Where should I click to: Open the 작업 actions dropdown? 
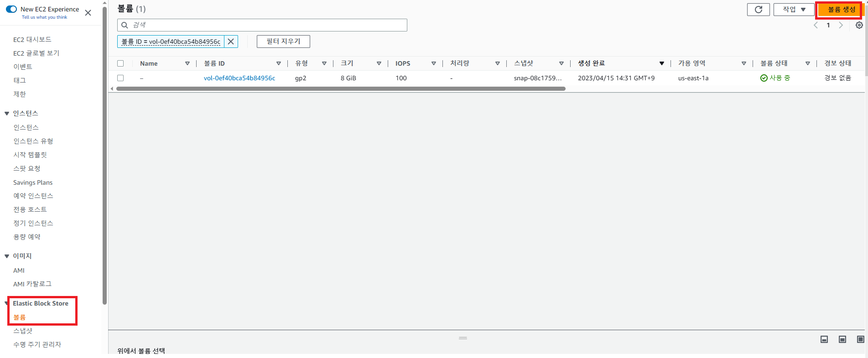click(794, 10)
